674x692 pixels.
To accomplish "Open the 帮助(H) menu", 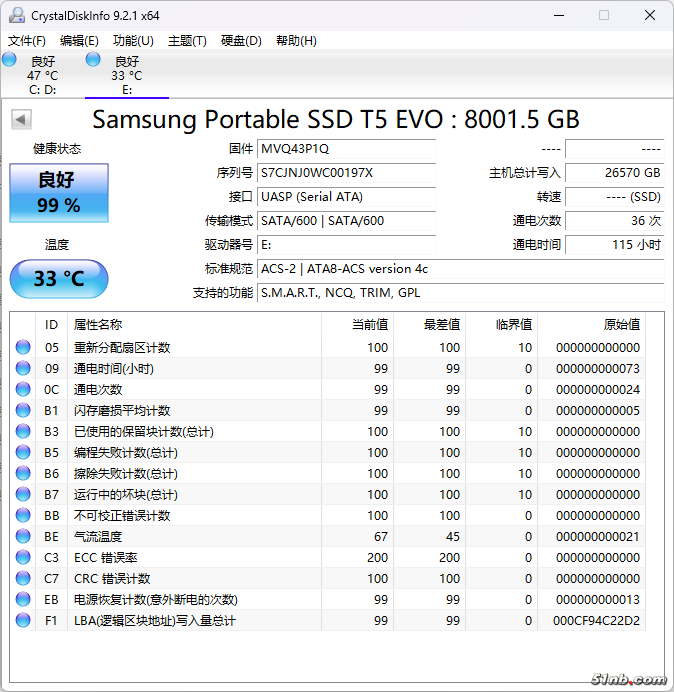I will (x=295, y=41).
